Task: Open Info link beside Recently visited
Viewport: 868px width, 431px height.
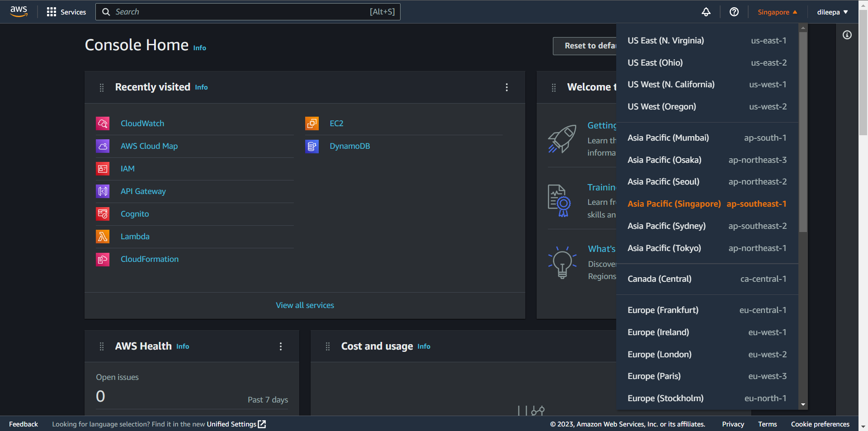Action: pos(202,87)
